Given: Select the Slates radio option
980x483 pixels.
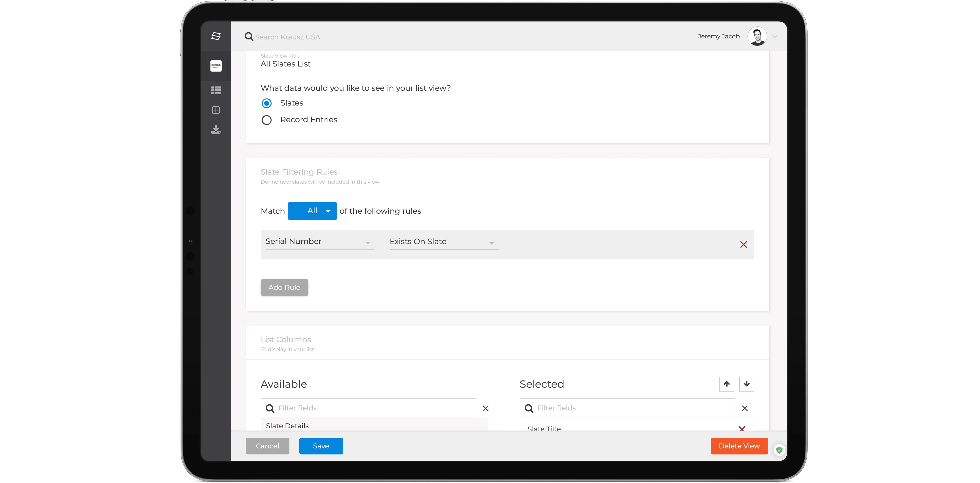Looking at the screenshot, I should [x=267, y=103].
